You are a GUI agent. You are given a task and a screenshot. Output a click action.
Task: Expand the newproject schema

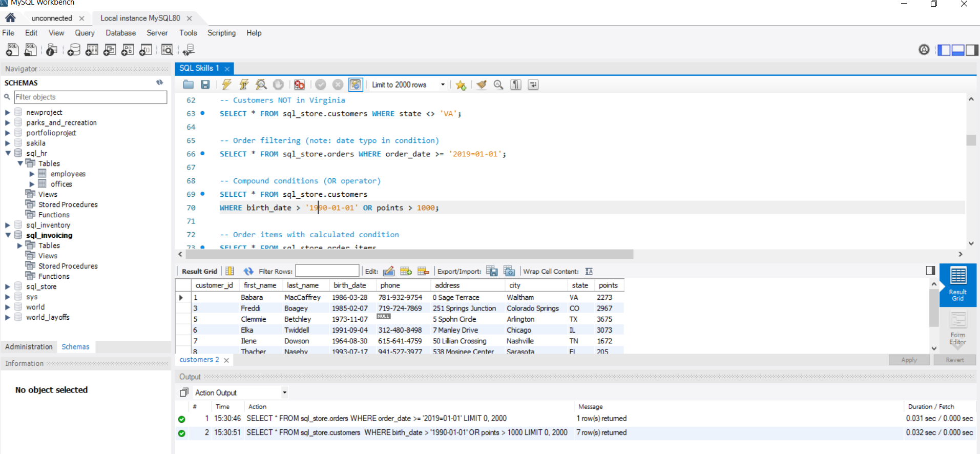point(8,112)
